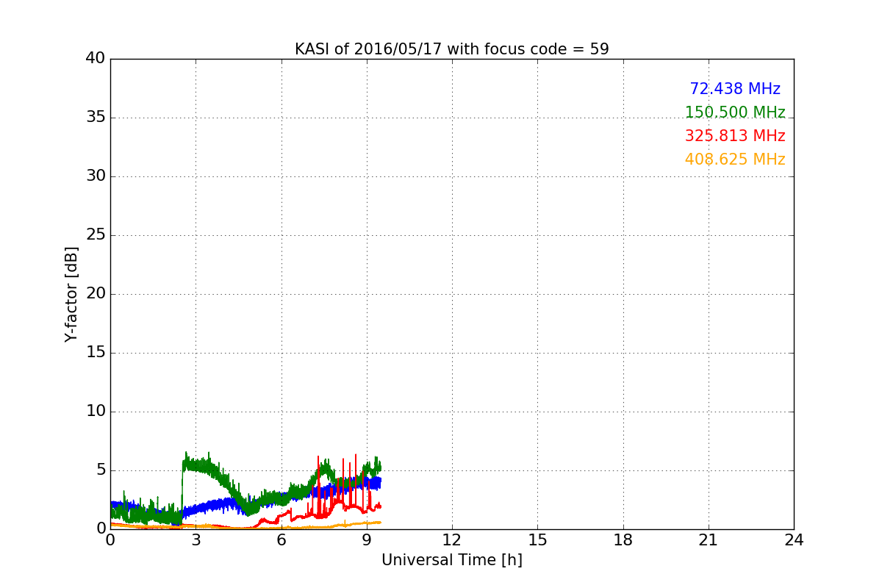Click the y-axis tick label '40'

pyautogui.click(x=96, y=59)
